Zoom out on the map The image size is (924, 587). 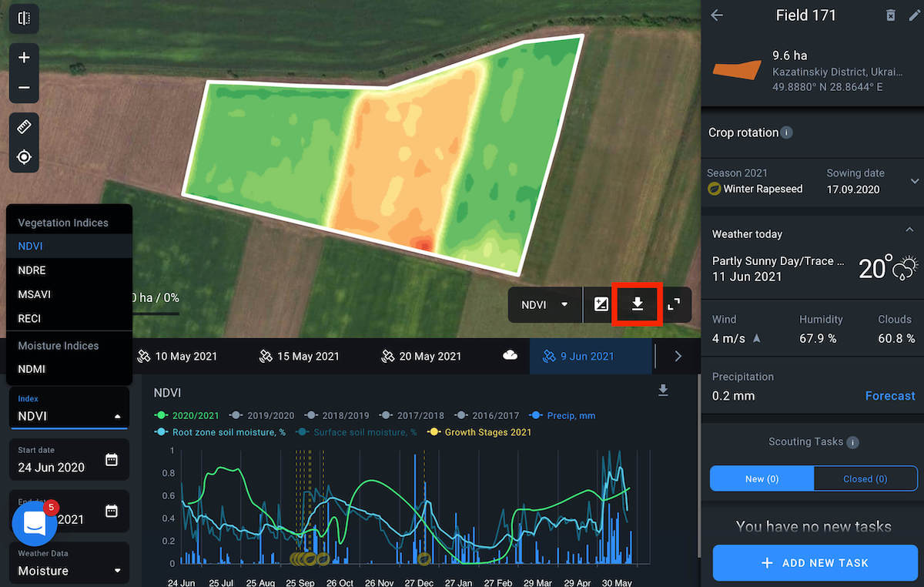pos(24,88)
